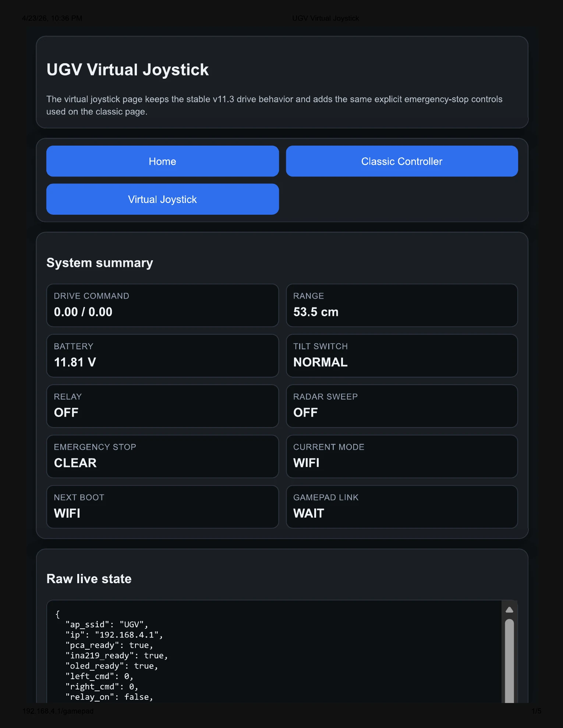563x728 pixels.
Task: Click the ap_ssid UGV line in JSON
Action: click(107, 624)
